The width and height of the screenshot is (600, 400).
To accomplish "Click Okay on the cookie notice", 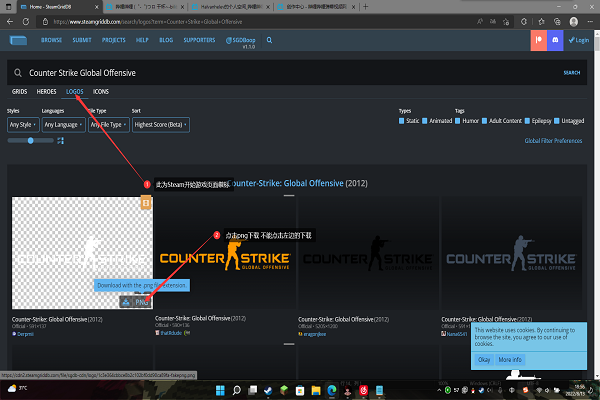I will [483, 359].
